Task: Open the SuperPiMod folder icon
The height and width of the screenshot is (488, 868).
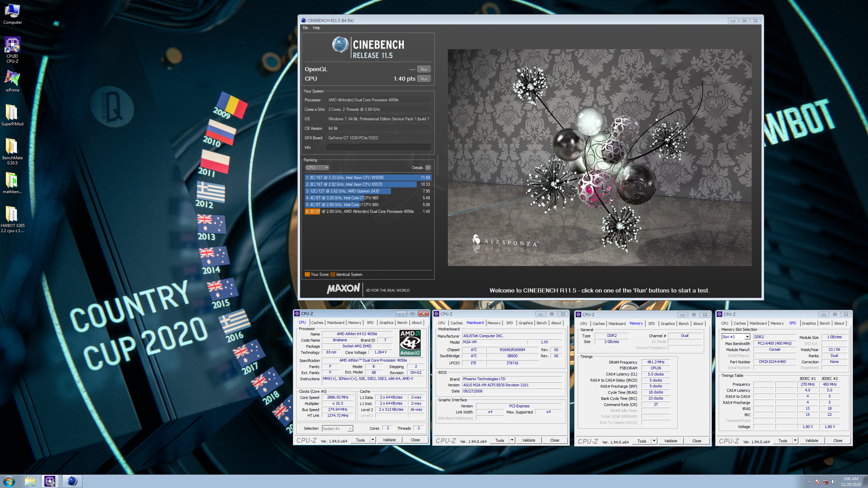Action: 13,115
